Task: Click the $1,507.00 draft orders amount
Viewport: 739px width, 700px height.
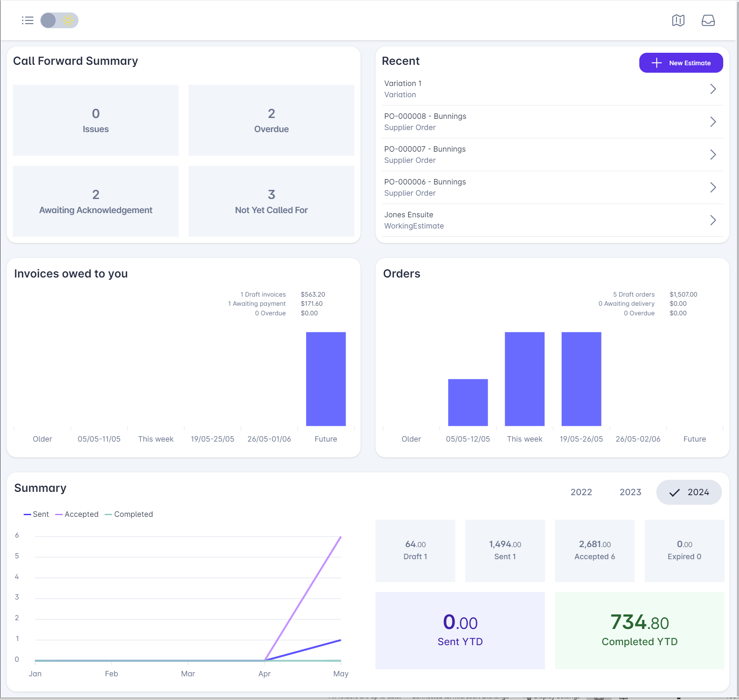Action: [683, 295]
